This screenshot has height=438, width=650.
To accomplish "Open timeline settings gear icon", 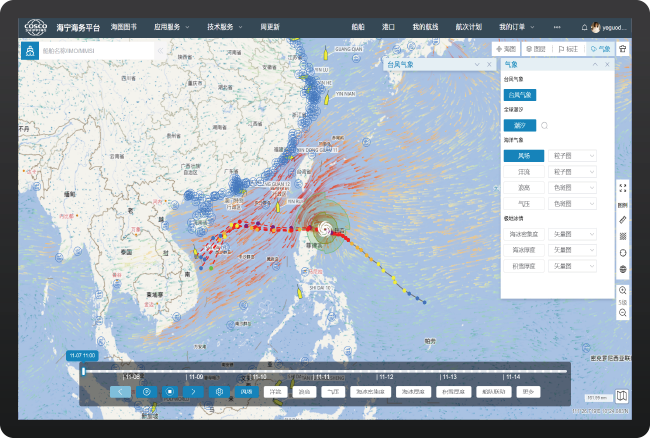I will coord(219,392).
